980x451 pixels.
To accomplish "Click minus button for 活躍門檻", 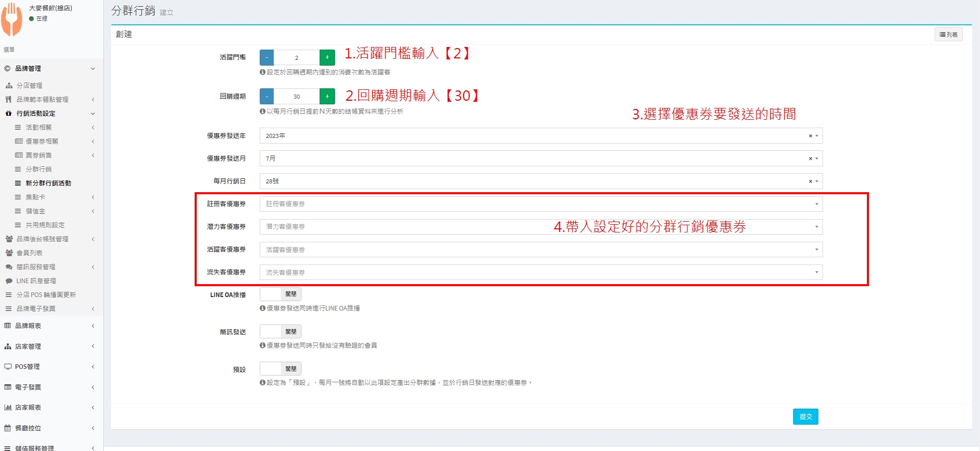I will [x=266, y=57].
